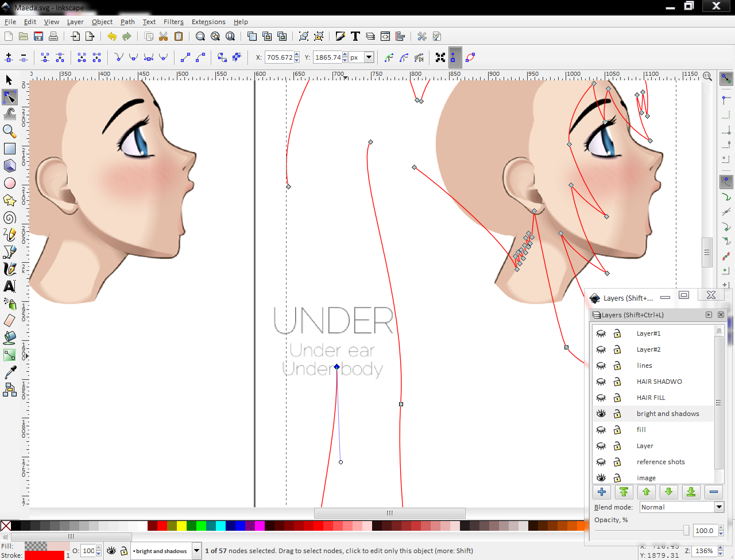Select the Spiral tool

click(x=10, y=217)
